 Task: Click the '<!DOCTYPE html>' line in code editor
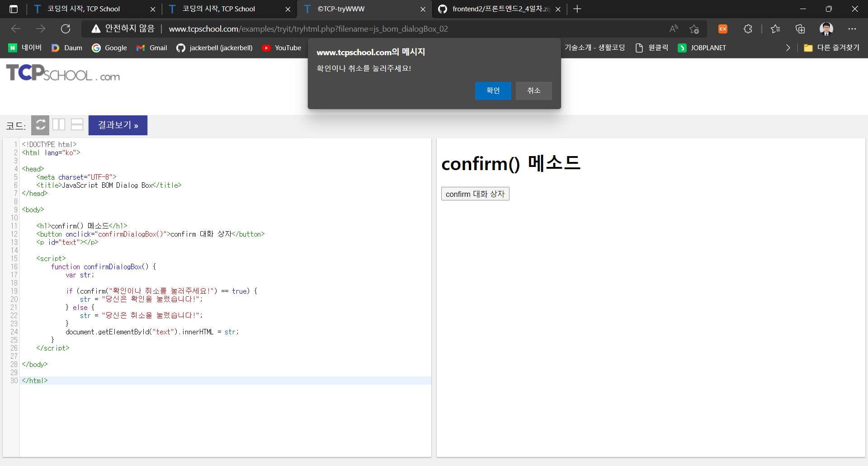point(49,144)
